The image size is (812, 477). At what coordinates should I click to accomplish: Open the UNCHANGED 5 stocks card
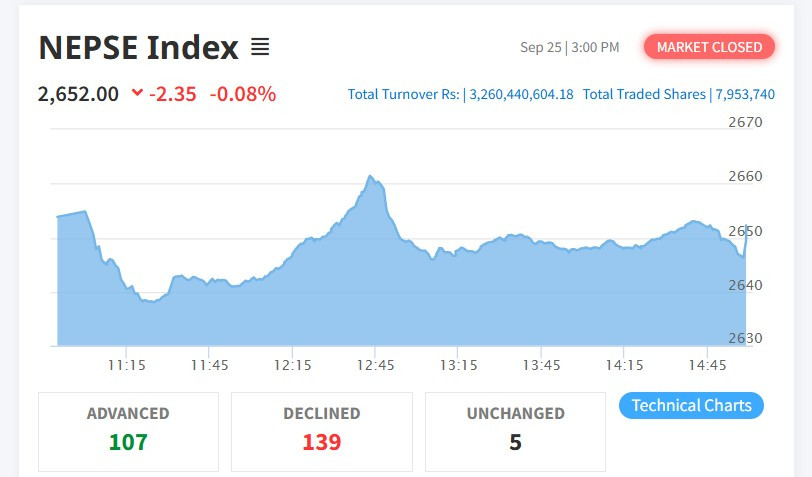click(x=515, y=431)
